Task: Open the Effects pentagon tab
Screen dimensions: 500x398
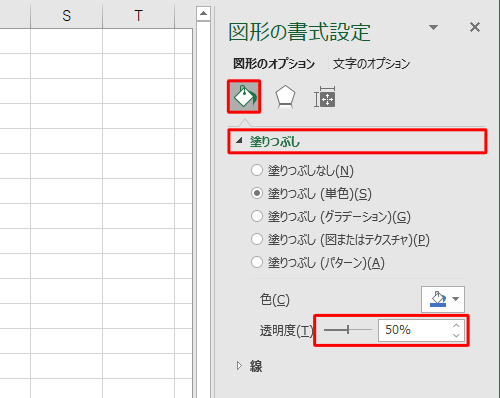Action: pyautogui.click(x=285, y=97)
